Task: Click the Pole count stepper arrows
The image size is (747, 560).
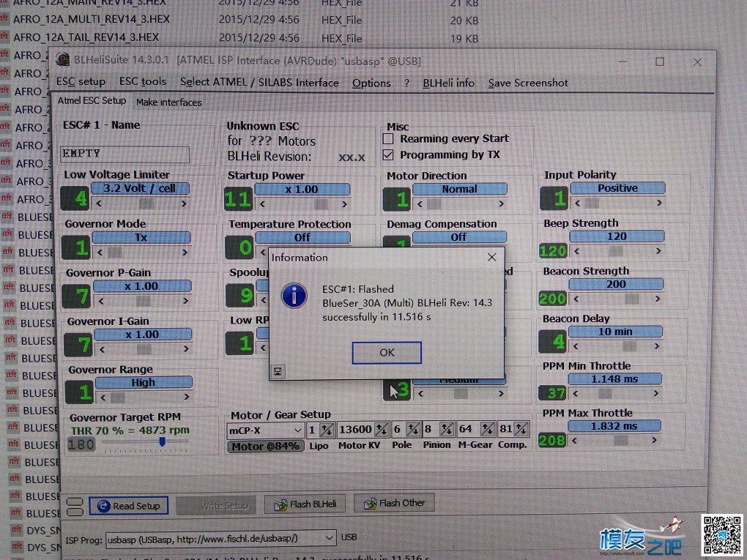Action: pyautogui.click(x=413, y=430)
